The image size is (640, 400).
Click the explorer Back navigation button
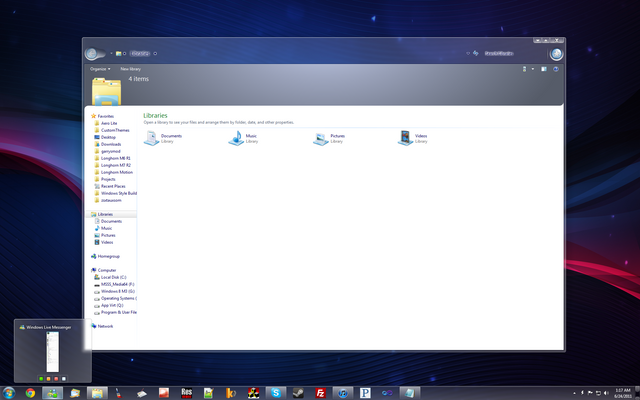pos(93,53)
